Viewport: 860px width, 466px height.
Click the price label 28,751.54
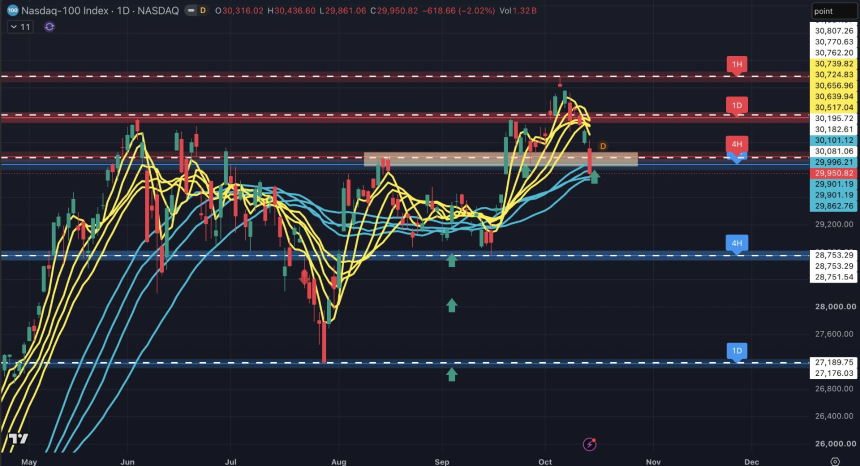click(x=834, y=277)
